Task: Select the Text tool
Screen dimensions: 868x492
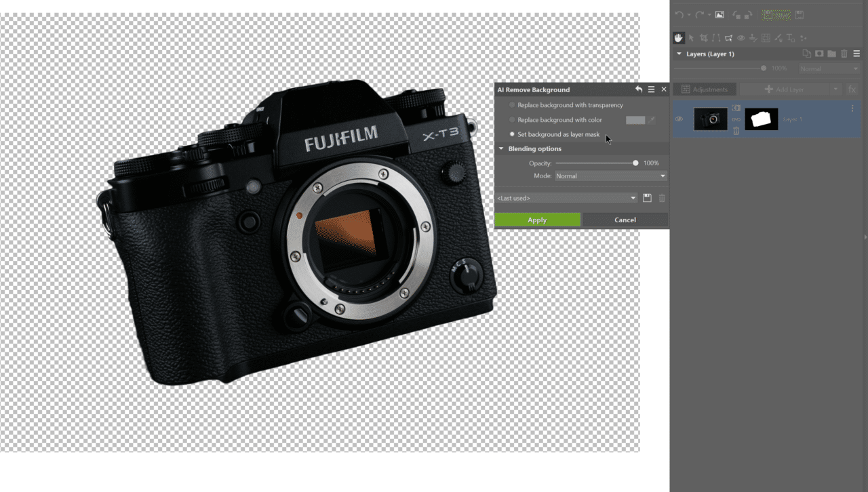Action: (x=790, y=38)
